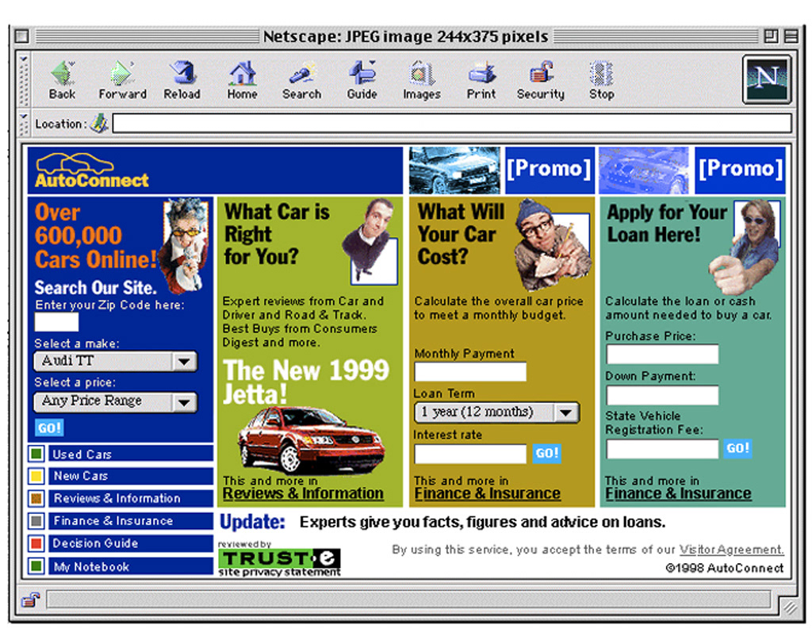Click the Back navigation icon
Screen dimensions: 812x644
[62, 74]
